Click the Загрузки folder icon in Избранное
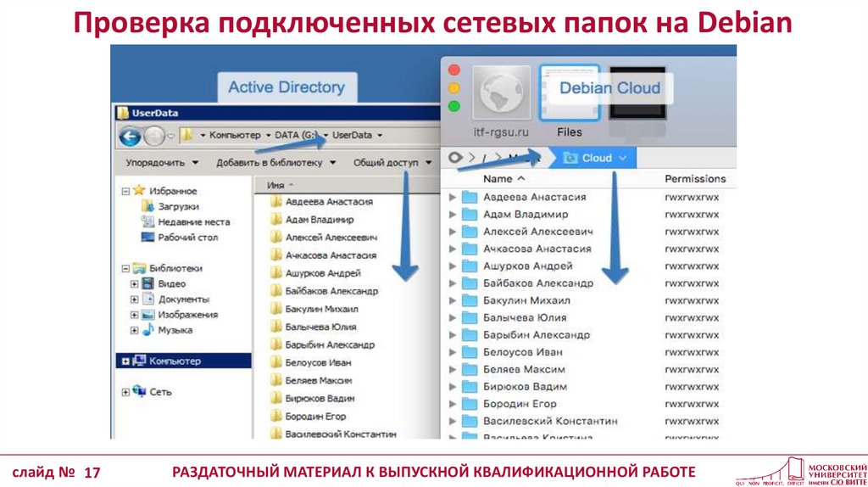The width and height of the screenshot is (868, 487). [148, 206]
